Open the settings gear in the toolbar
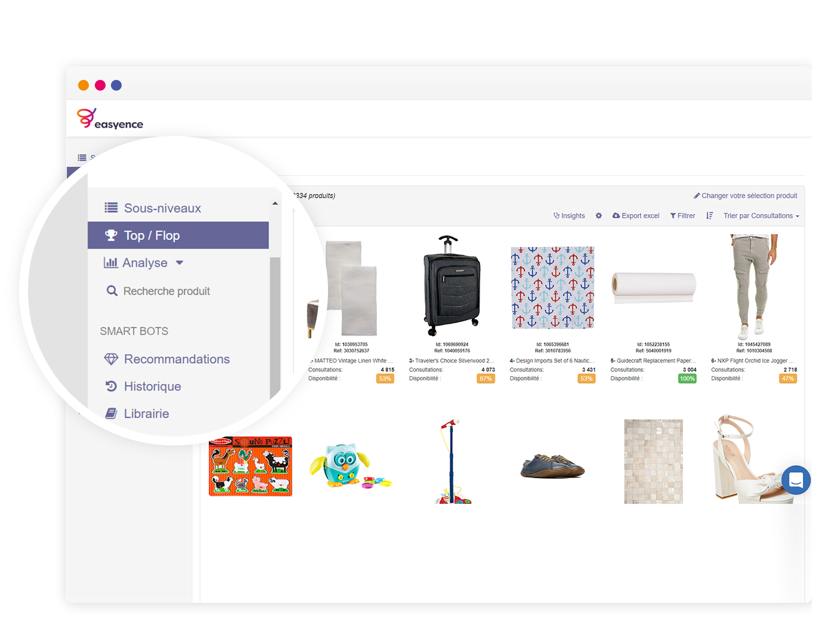The height and width of the screenshot is (644, 835). [x=598, y=215]
